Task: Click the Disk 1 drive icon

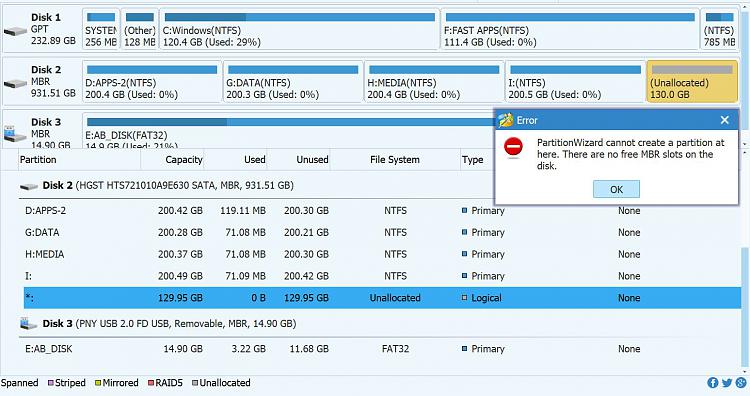Action: (x=15, y=31)
